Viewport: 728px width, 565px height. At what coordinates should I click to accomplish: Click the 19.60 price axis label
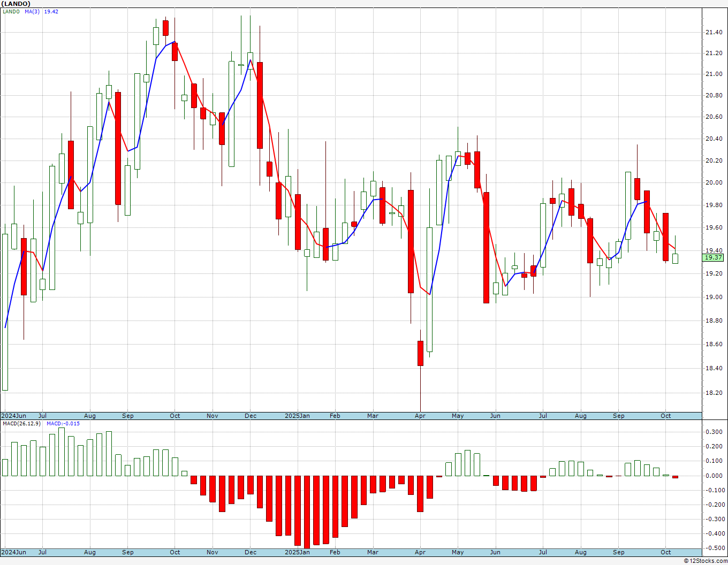click(713, 227)
